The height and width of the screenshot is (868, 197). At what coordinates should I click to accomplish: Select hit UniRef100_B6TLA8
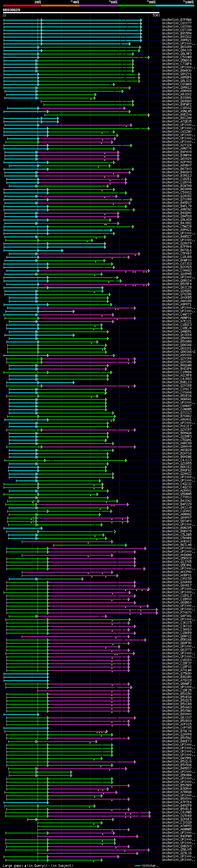(x=177, y=545)
